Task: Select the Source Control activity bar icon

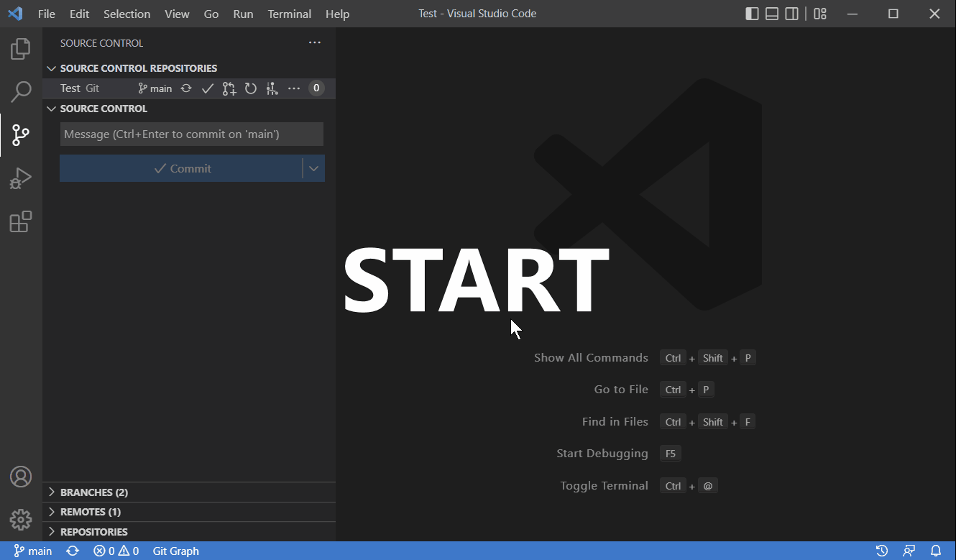Action: coord(21,134)
